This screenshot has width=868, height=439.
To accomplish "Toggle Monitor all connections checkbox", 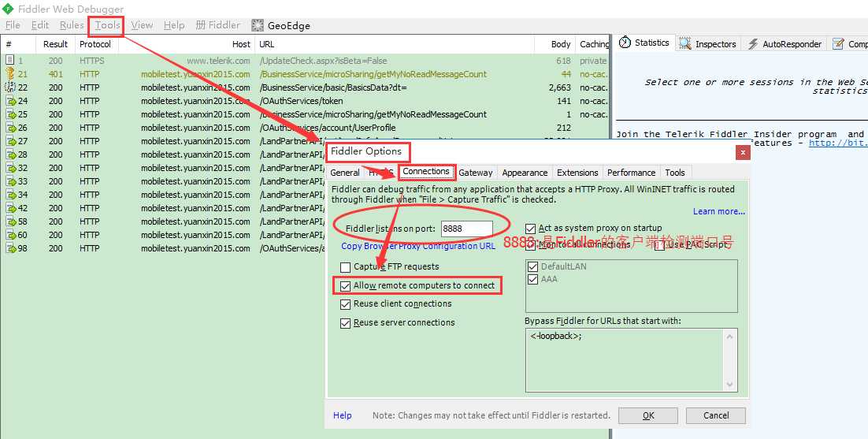I will click(530, 244).
